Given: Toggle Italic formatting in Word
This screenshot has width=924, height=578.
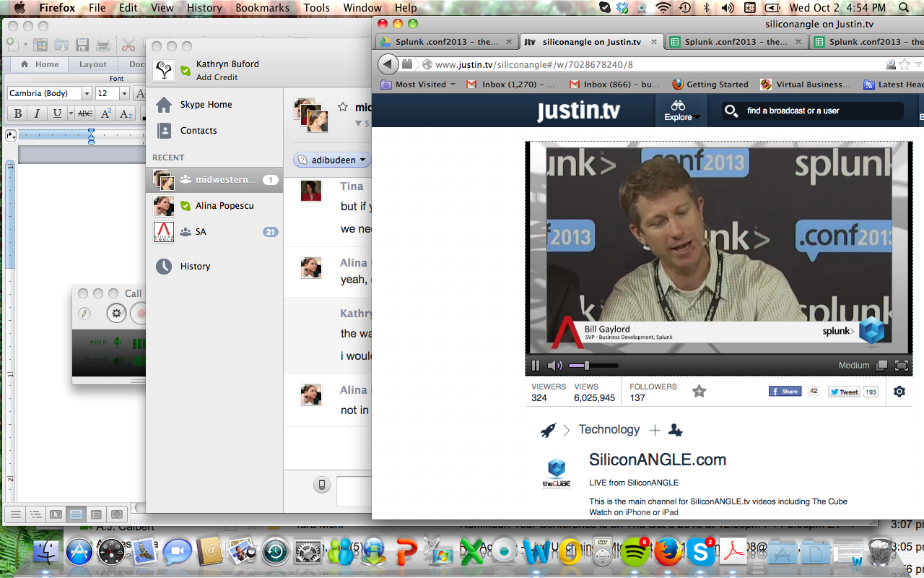Looking at the screenshot, I should (x=37, y=113).
